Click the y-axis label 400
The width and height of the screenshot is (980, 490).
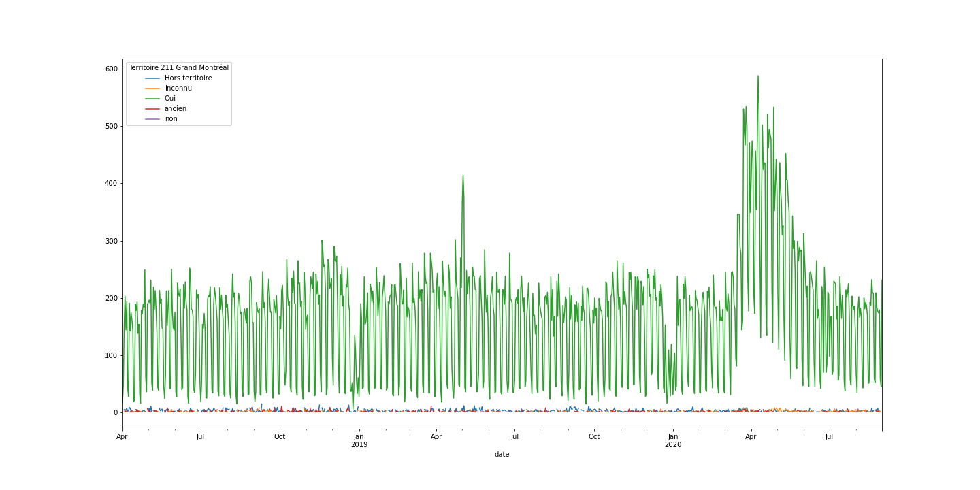coord(111,184)
